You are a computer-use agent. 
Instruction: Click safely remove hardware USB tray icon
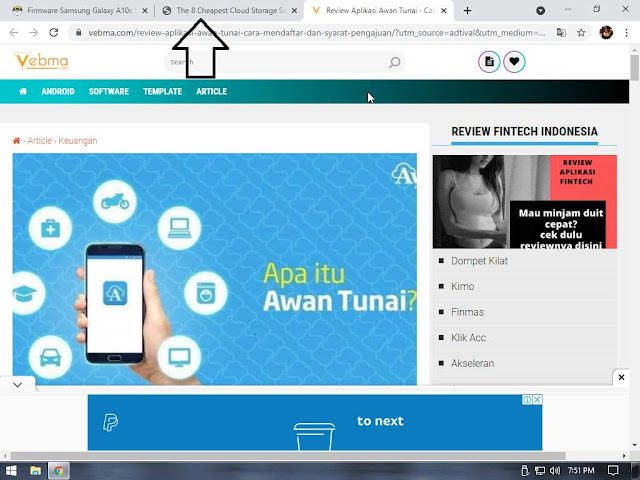pyautogui.click(x=525, y=471)
